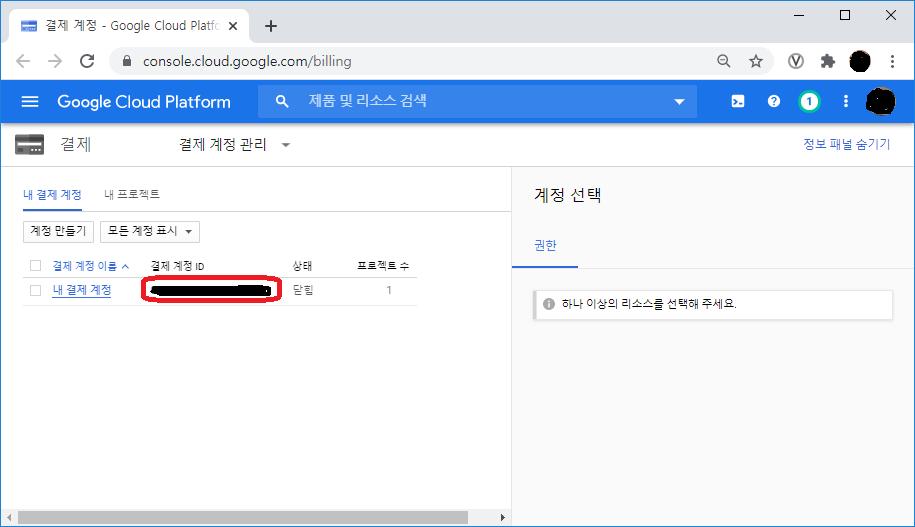Click the 상태 column header
The width and height of the screenshot is (915, 527).
(x=302, y=266)
